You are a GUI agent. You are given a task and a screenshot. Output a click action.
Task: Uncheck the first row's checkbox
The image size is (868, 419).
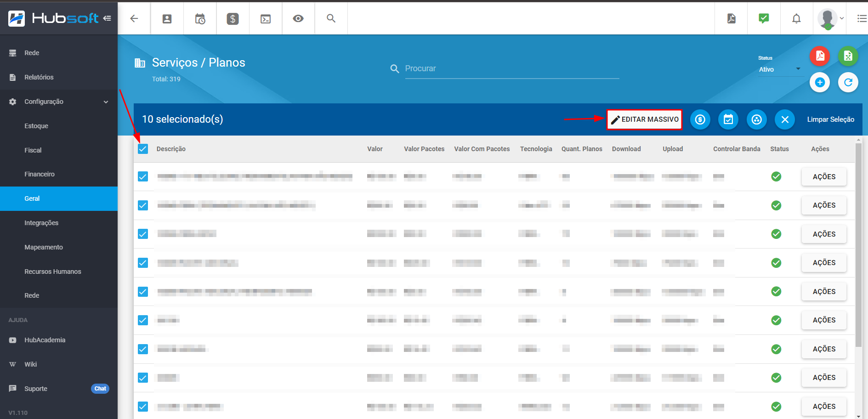(143, 176)
